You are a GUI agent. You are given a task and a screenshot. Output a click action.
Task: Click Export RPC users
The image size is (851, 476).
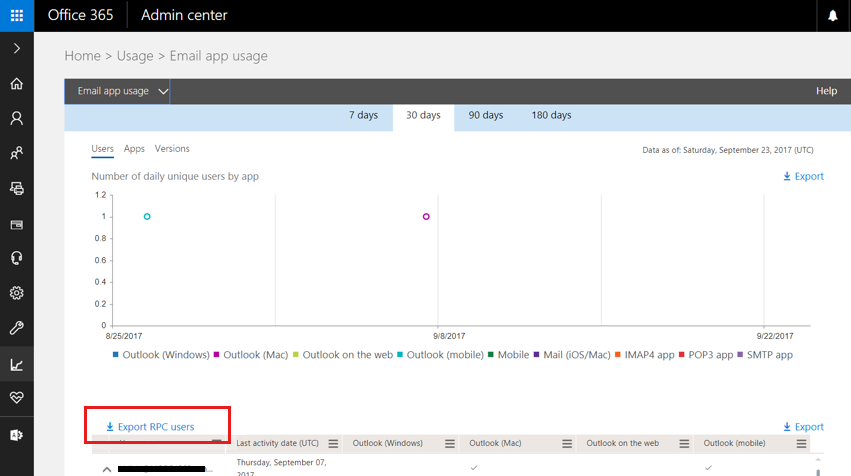tap(150, 427)
